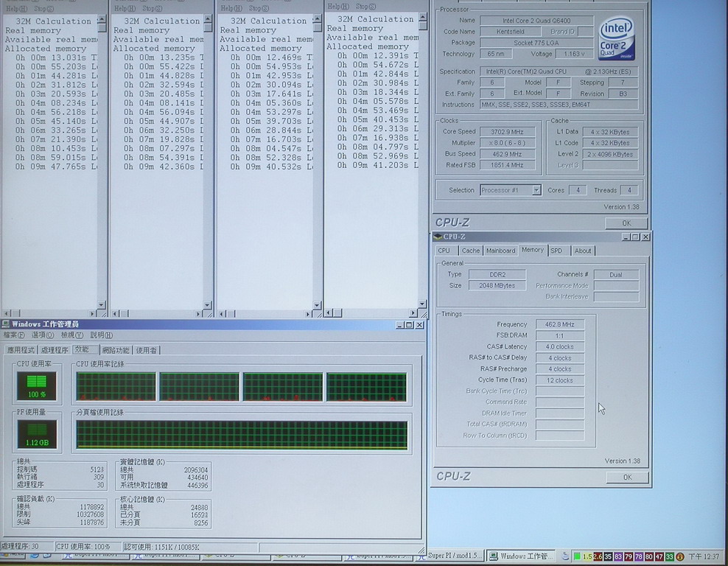Click OK in the CPU-Z processor window

pos(626,223)
